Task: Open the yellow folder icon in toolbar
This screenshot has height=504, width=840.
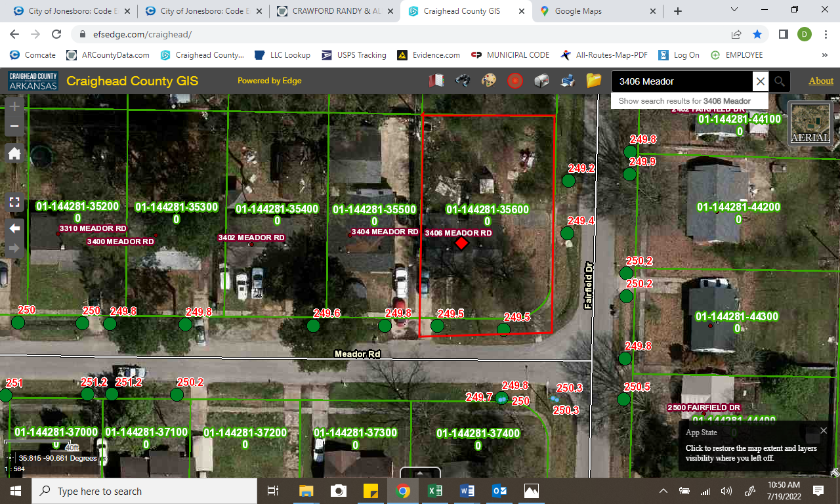Action: tap(594, 81)
